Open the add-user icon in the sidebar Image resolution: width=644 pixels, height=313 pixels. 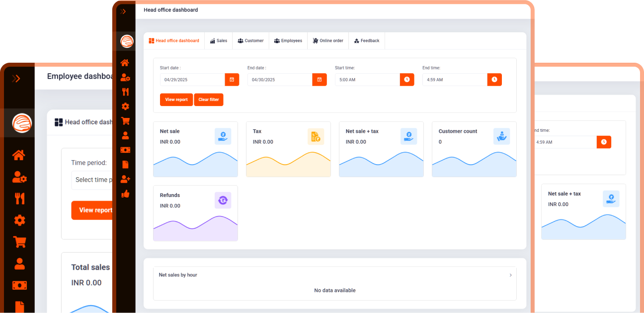[125, 179]
